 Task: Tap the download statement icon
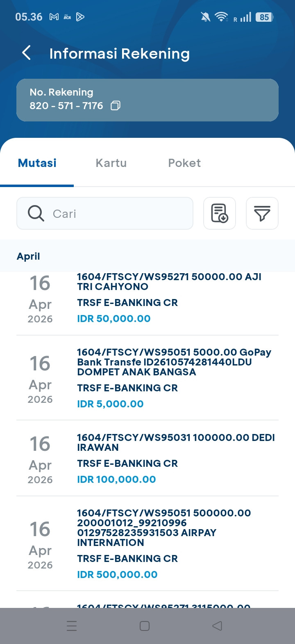point(220,213)
